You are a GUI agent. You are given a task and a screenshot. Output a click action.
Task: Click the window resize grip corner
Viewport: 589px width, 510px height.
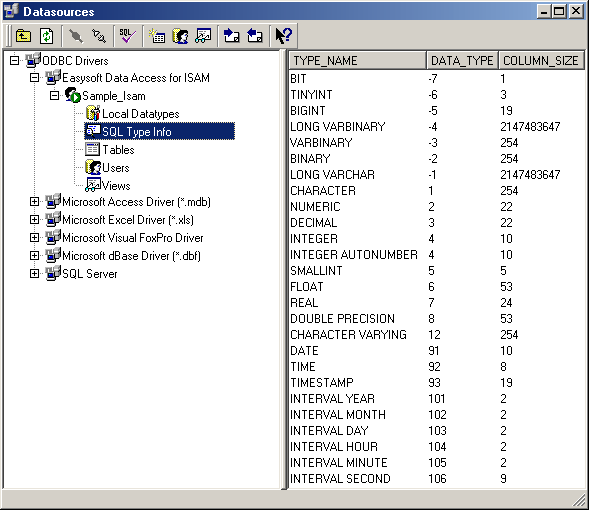pos(579,500)
